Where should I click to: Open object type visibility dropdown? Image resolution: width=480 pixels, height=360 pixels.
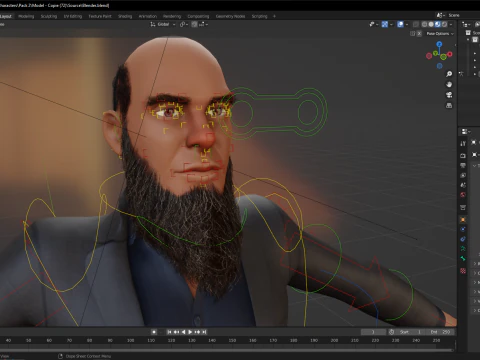coord(374,24)
